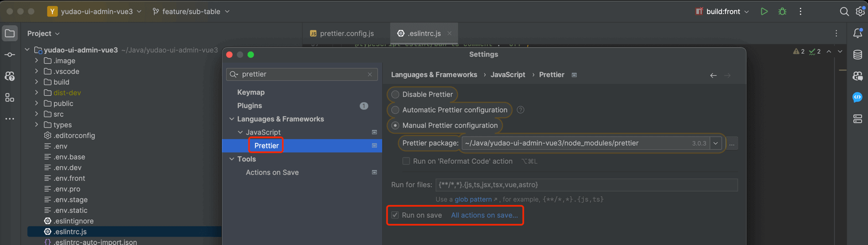Click the Run for files input field
Image resolution: width=868 pixels, height=245 pixels.
pos(586,185)
